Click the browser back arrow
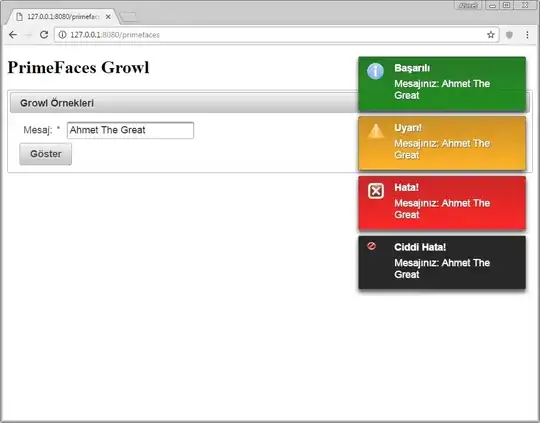 tap(13, 35)
